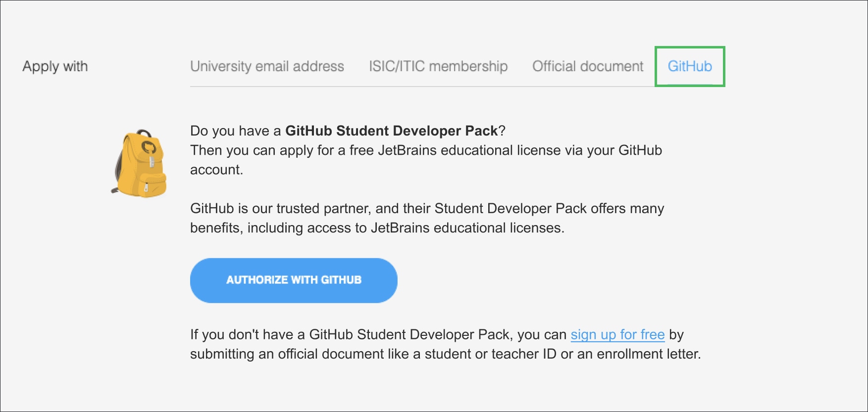This screenshot has width=868, height=412.
Task: Select the Official document tab
Action: coord(588,66)
